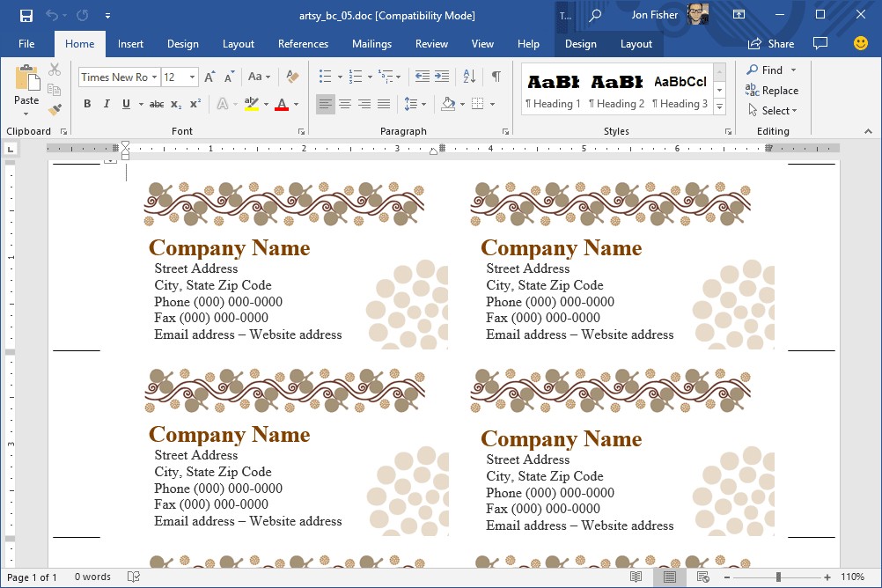
Task: Click the Sort icon in Paragraph group
Action: 469,77
